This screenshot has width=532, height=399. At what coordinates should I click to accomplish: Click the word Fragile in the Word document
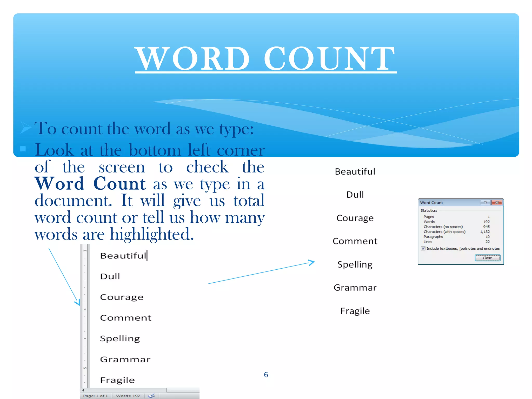click(117, 380)
